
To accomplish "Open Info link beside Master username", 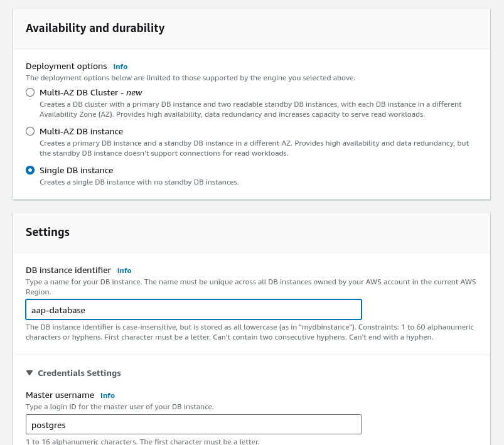I will [x=107, y=395].
